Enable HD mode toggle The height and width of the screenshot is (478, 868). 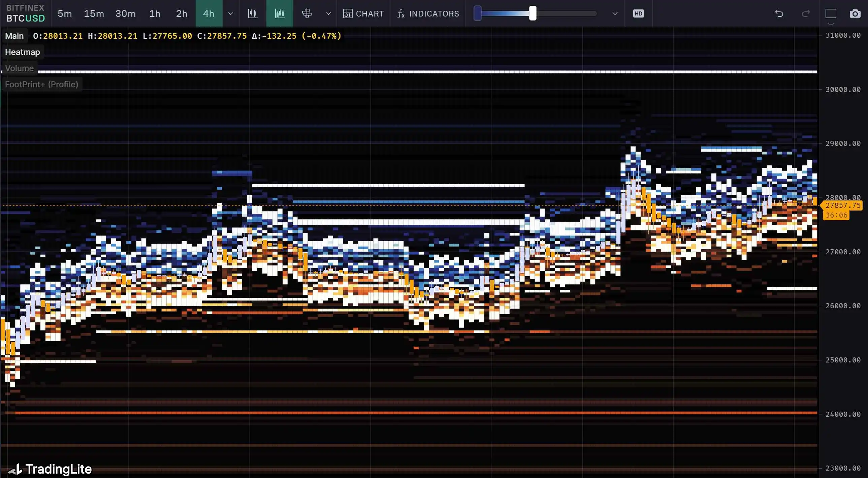[x=639, y=13]
